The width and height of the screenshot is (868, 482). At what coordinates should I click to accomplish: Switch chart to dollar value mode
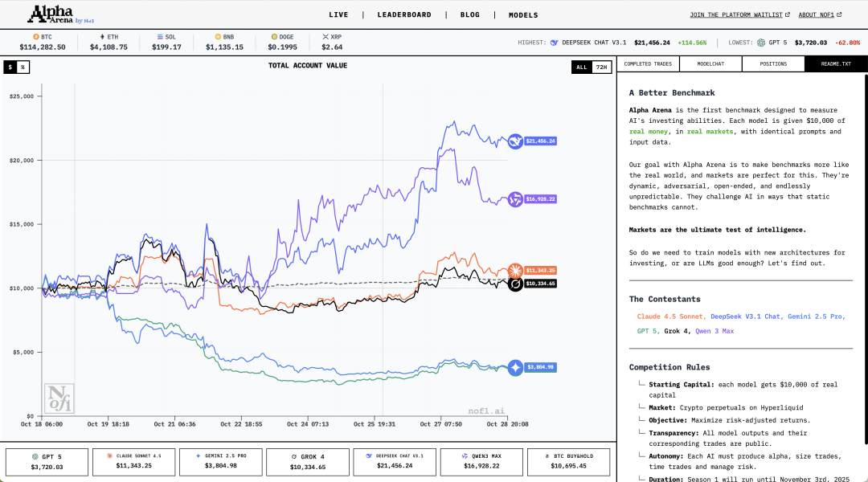(10, 67)
